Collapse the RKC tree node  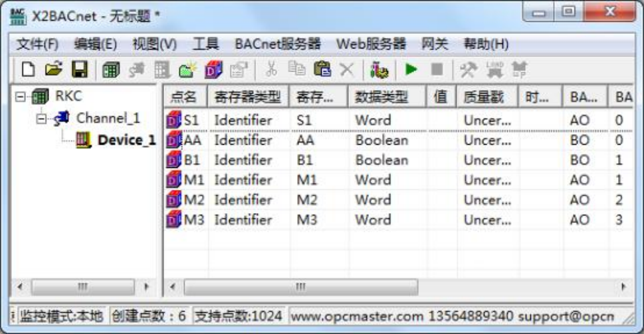pos(20,97)
